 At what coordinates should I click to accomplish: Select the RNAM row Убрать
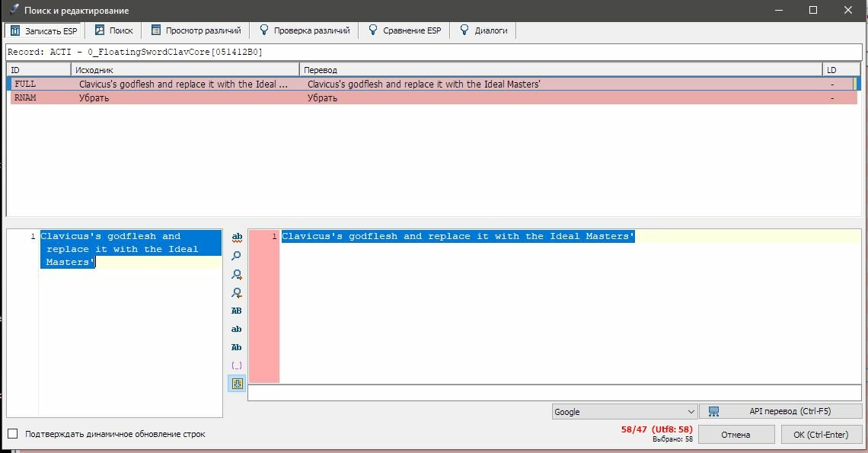point(432,97)
